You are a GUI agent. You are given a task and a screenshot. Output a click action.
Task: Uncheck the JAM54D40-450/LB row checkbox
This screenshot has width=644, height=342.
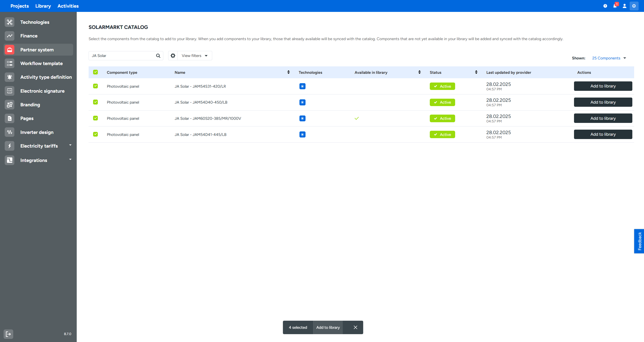pos(95,102)
